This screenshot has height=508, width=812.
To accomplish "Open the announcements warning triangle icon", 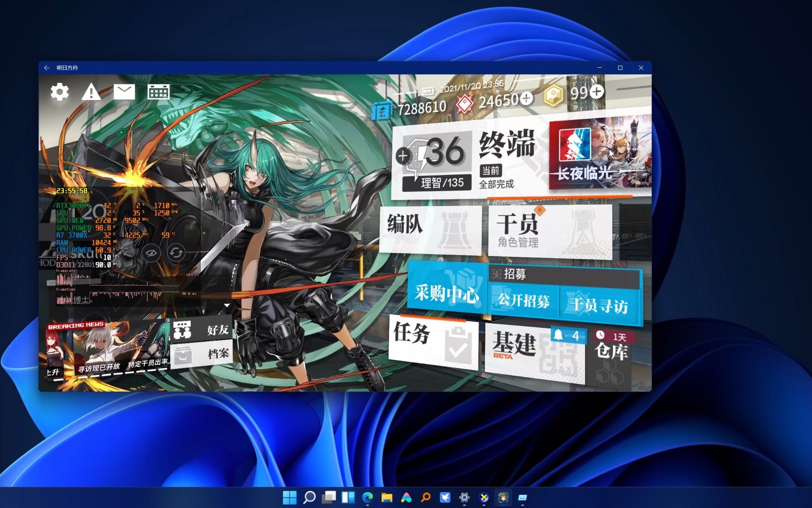I will point(91,92).
